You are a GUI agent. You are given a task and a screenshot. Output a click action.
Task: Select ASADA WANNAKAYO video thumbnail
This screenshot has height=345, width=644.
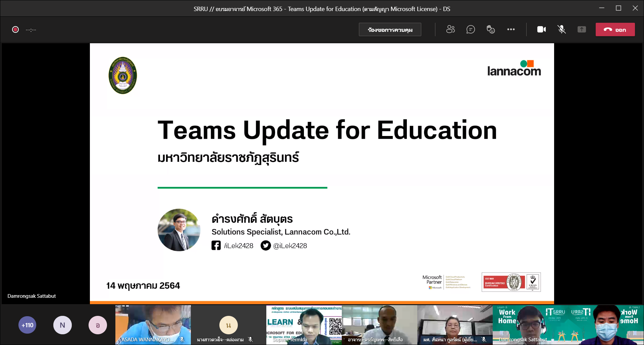pyautogui.click(x=153, y=324)
